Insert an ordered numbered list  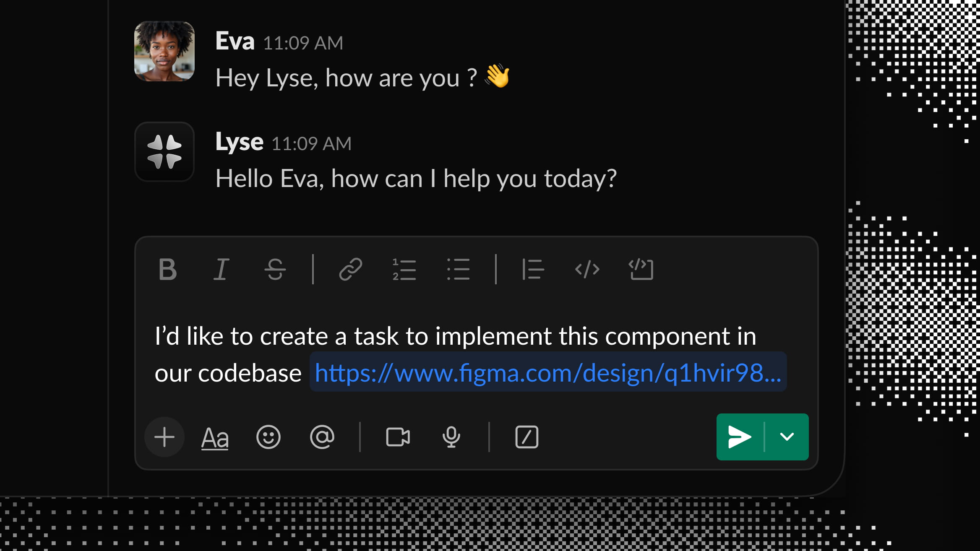[x=404, y=270]
